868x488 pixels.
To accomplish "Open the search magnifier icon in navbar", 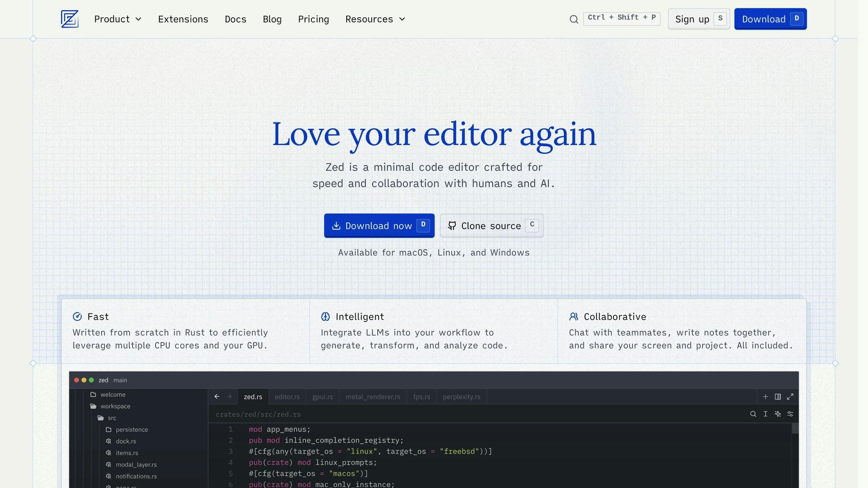I will 574,19.
